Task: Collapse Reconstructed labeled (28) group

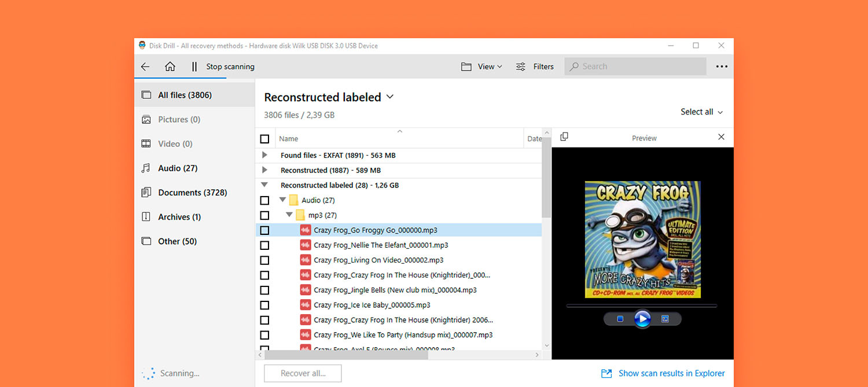Action: pos(264,185)
